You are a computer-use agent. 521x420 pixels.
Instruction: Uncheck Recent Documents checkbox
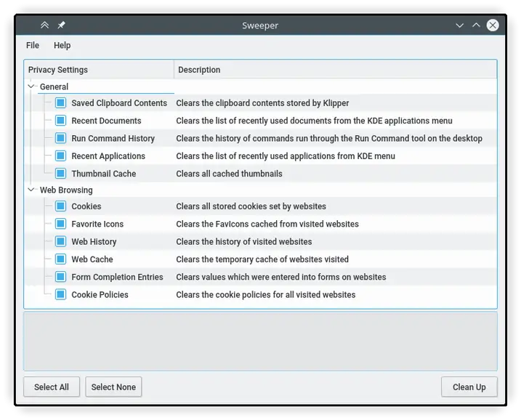60,121
